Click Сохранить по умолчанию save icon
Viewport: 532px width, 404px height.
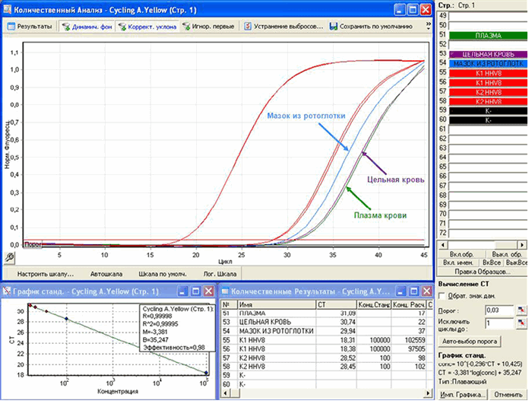(x=334, y=26)
